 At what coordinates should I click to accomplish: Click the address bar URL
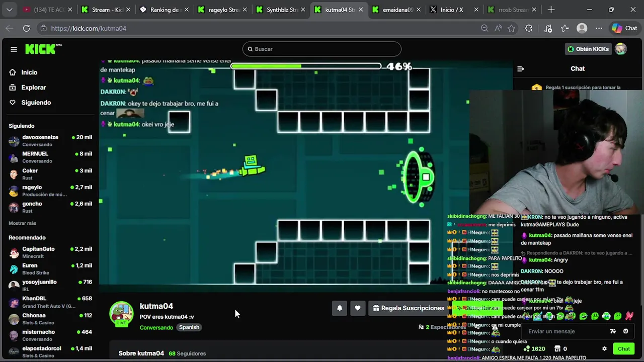89,29
